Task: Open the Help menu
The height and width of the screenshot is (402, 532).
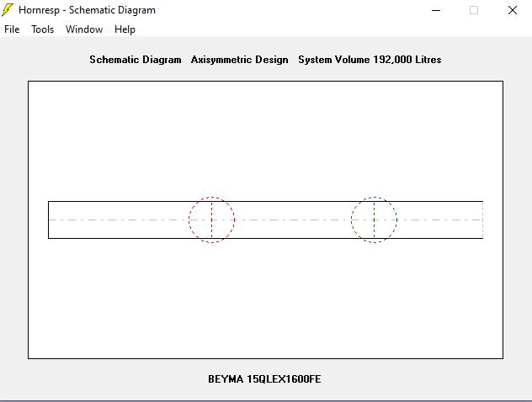Action: click(125, 29)
